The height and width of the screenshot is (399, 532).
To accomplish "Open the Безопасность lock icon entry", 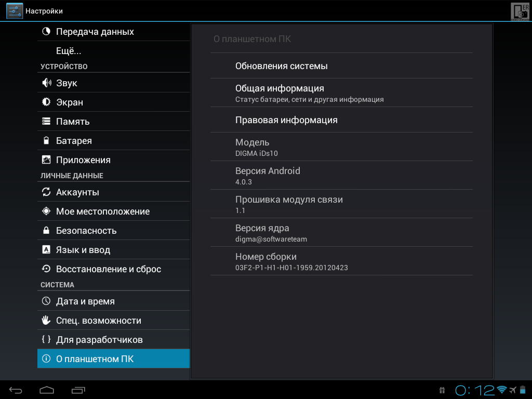I will (46, 230).
